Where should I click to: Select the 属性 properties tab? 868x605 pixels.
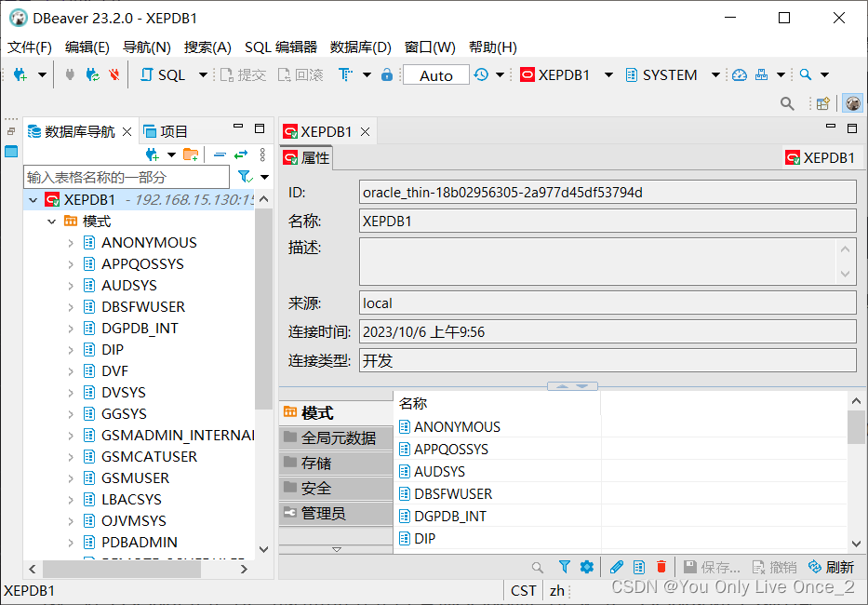pyautogui.click(x=306, y=158)
